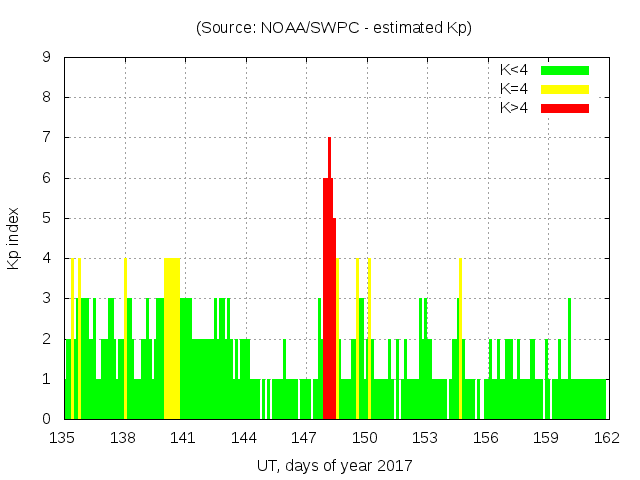
Task: Click the x-axis tick label 150
Action: coord(364,437)
